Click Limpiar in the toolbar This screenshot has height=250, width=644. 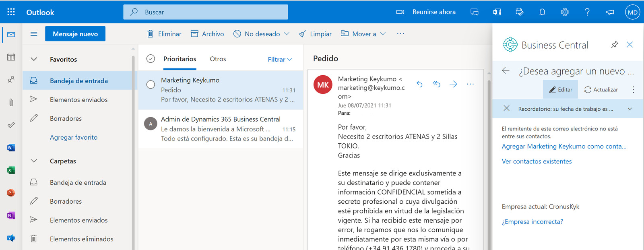click(315, 34)
